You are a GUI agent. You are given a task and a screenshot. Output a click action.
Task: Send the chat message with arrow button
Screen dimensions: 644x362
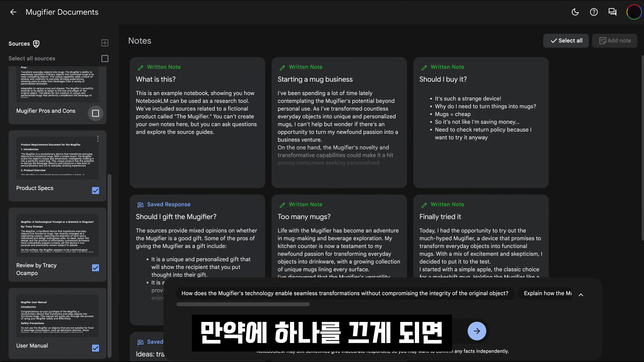click(x=477, y=331)
